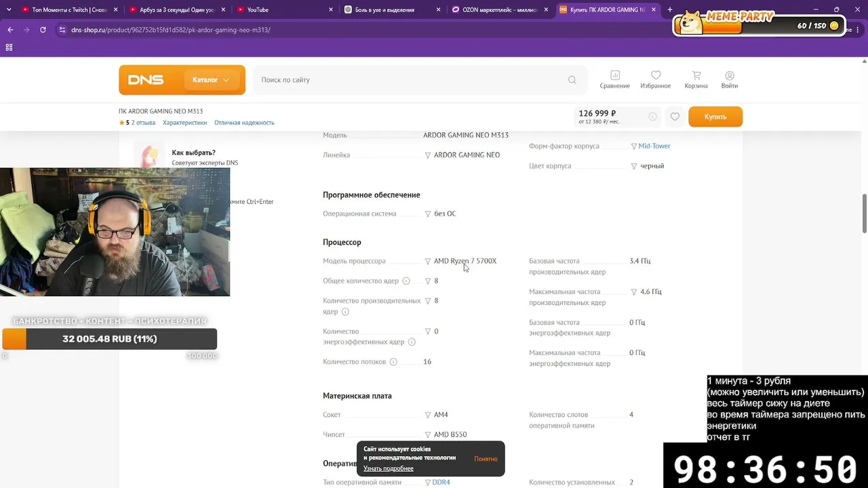Click the Процессор section heading
Image resolution: width=868 pixels, height=488 pixels.
click(x=342, y=242)
